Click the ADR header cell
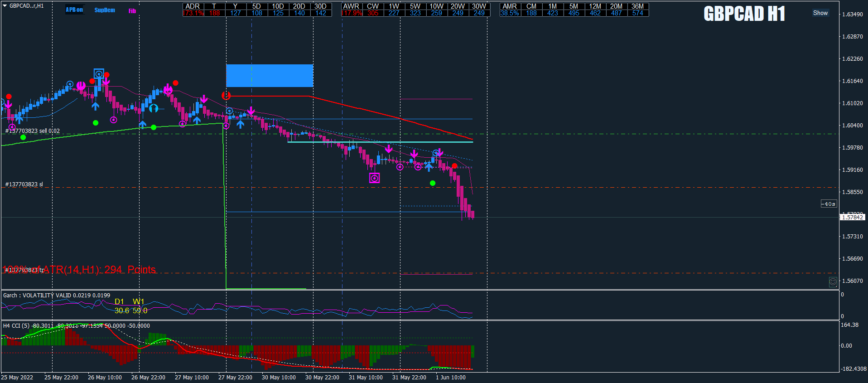This screenshot has height=383, width=868. (193, 6)
